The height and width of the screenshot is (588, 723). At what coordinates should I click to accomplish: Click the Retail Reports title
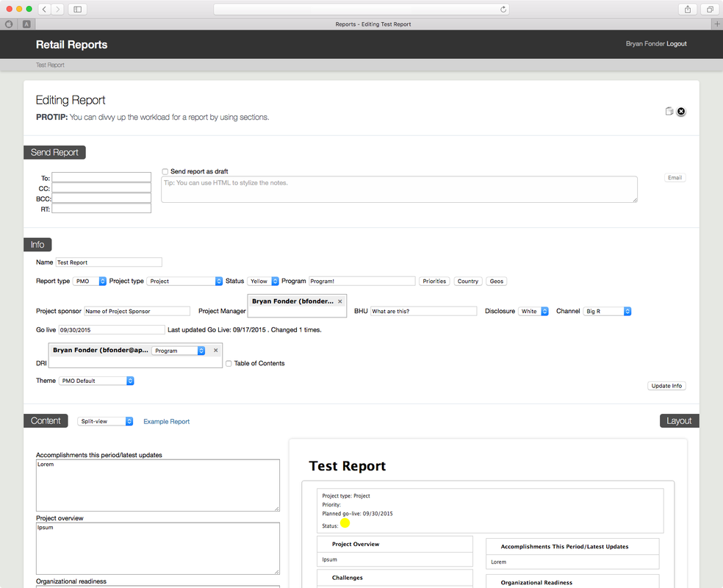(x=71, y=45)
